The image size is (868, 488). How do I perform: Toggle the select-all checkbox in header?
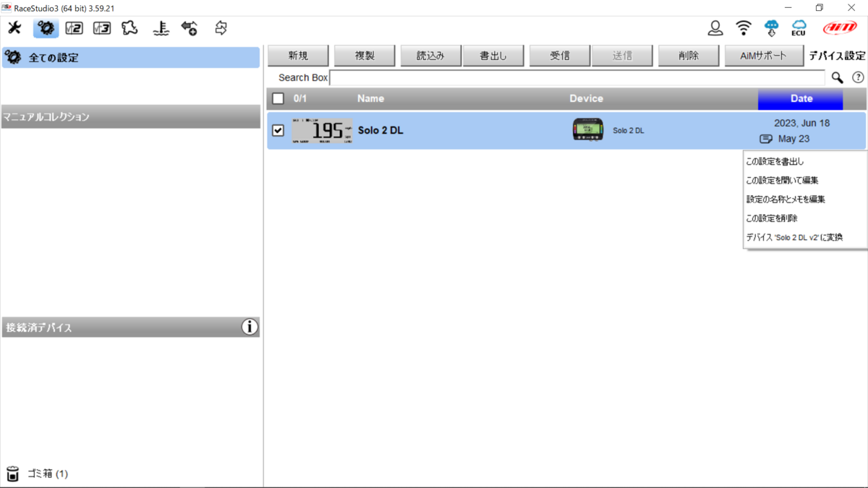click(278, 98)
